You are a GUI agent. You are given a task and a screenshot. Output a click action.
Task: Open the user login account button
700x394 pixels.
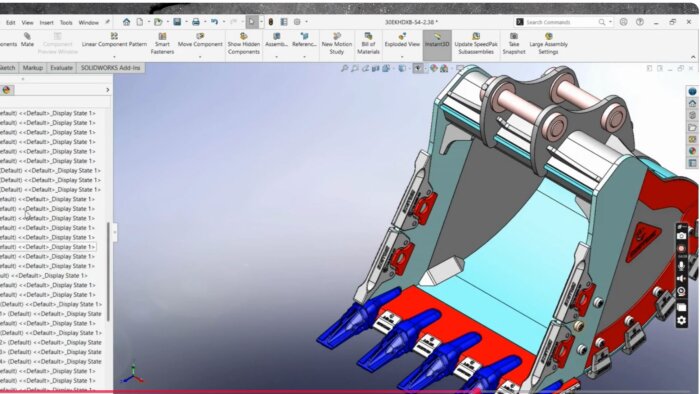pos(624,22)
